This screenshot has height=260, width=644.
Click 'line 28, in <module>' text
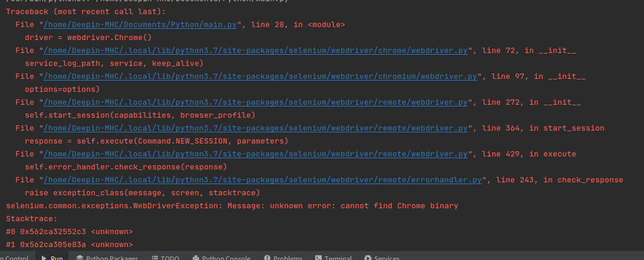click(298, 25)
